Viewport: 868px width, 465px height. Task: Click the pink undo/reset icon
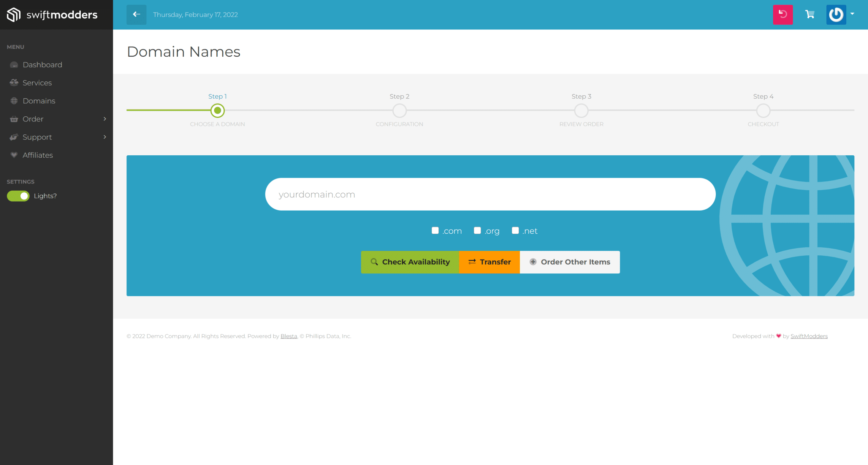click(x=783, y=14)
